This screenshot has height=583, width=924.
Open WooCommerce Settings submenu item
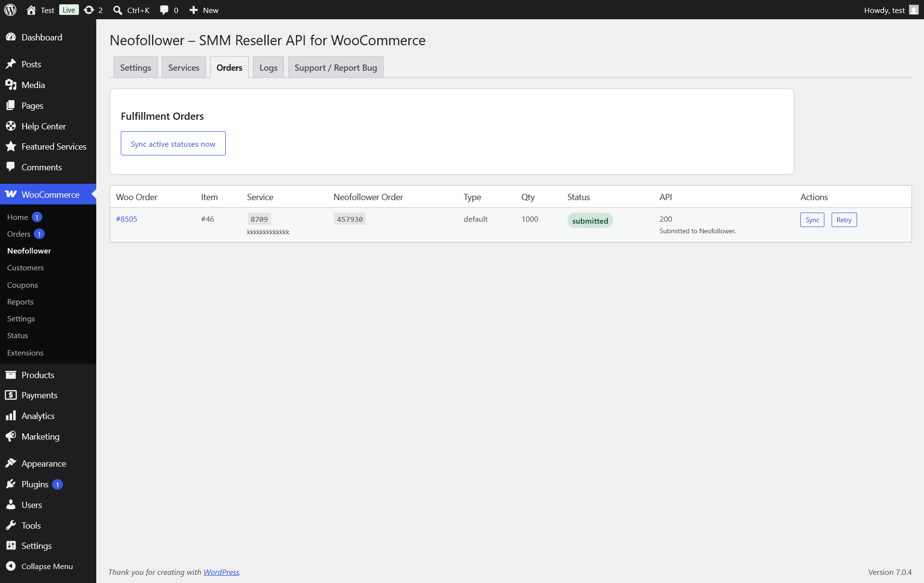(21, 318)
